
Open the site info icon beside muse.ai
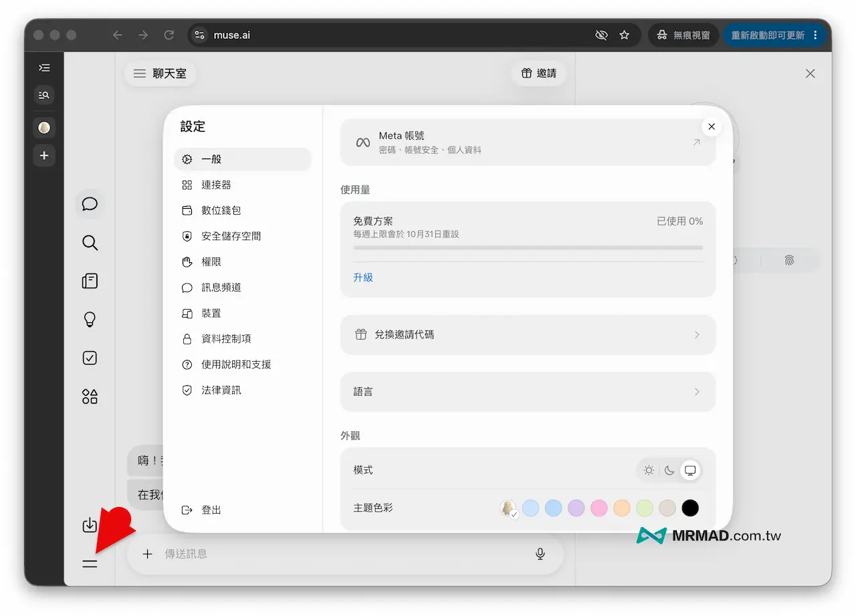point(199,35)
